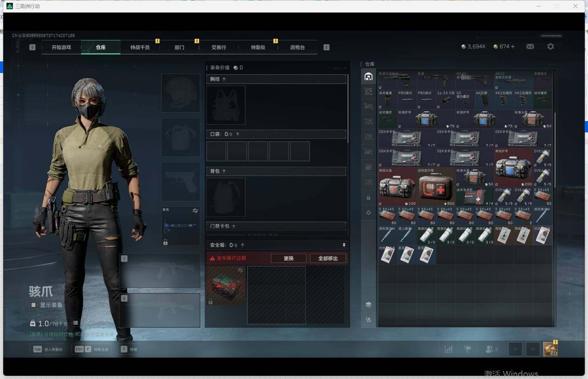Click the first pocket slot
The image size is (588, 379).
tap(216, 151)
